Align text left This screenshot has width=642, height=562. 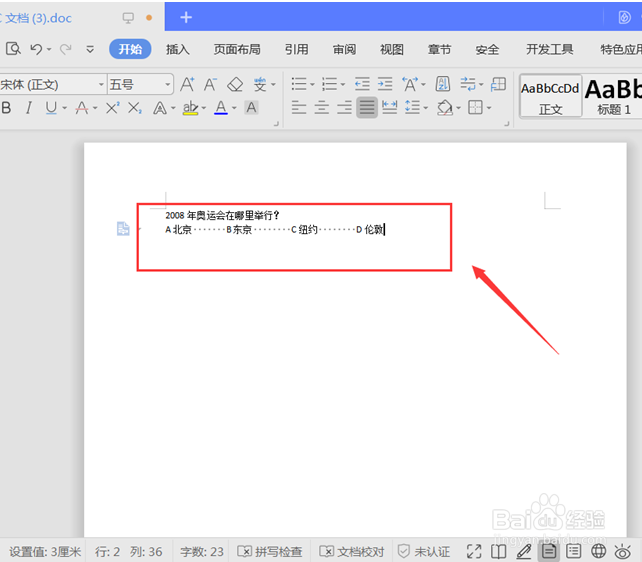tap(299, 108)
